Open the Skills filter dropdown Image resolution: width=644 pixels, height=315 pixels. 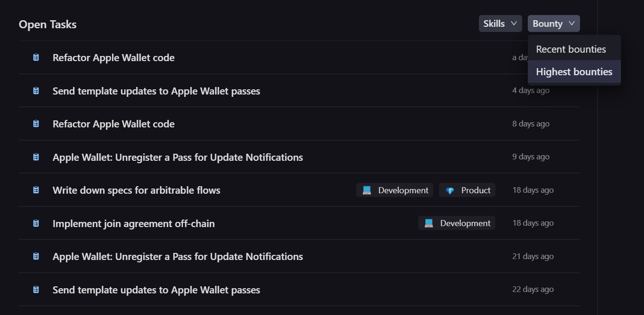coord(500,24)
